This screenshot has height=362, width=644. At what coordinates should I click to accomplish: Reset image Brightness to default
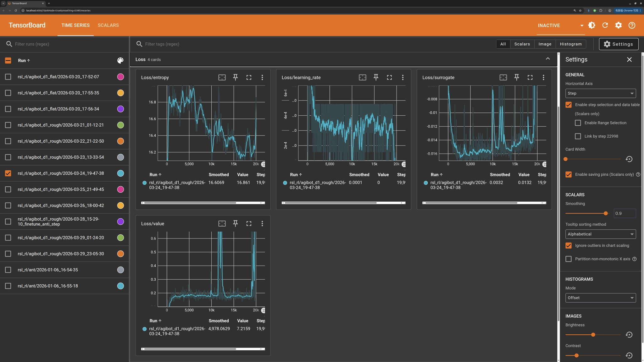point(629,335)
